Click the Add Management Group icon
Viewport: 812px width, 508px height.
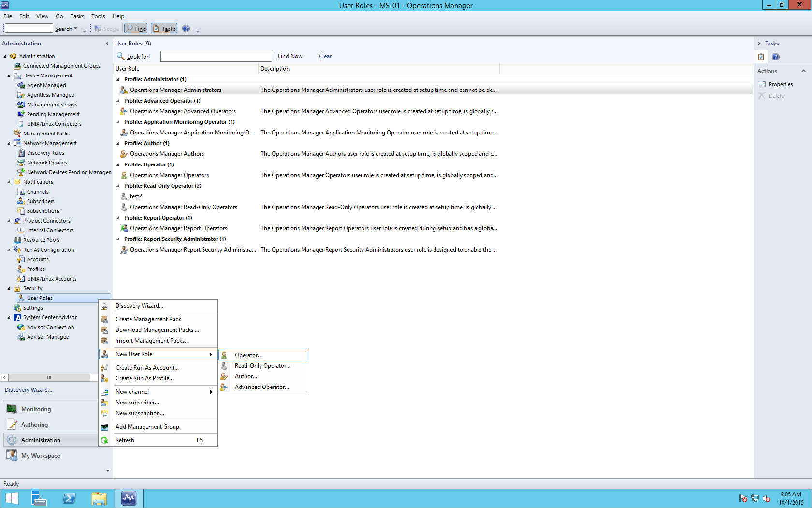[104, 427]
